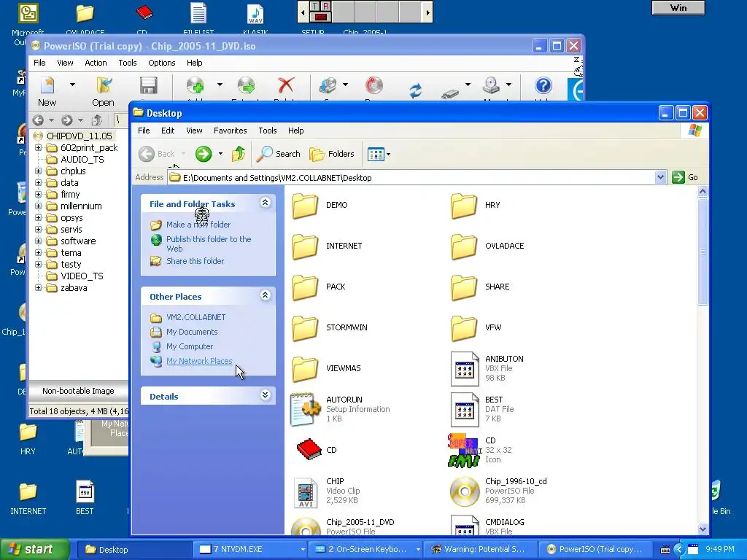Collapse the File and Folder Tasks panel

266,203
